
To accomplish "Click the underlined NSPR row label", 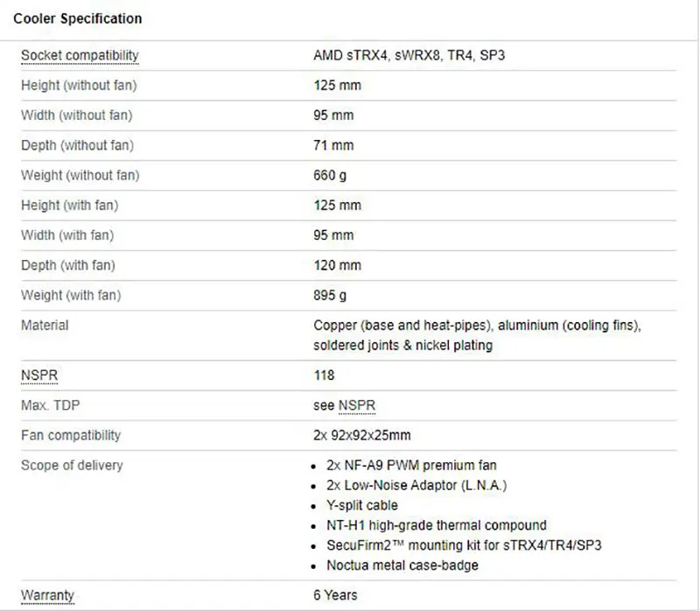I will pyautogui.click(x=36, y=376).
